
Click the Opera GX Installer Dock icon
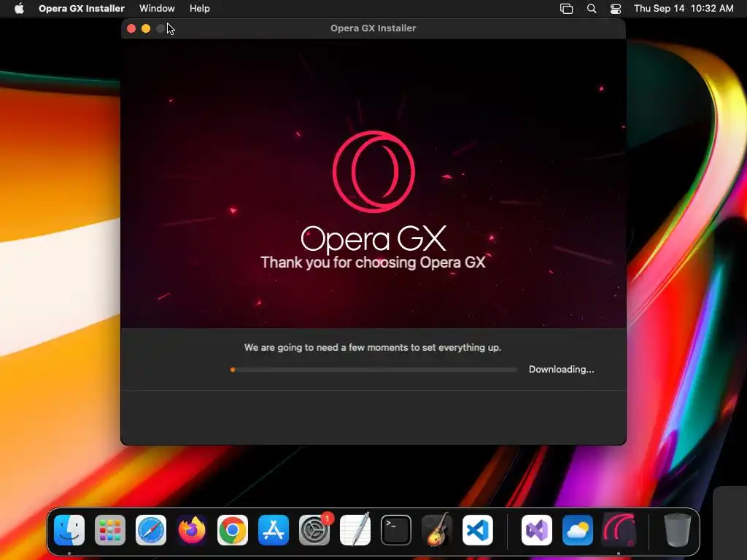[x=619, y=529]
